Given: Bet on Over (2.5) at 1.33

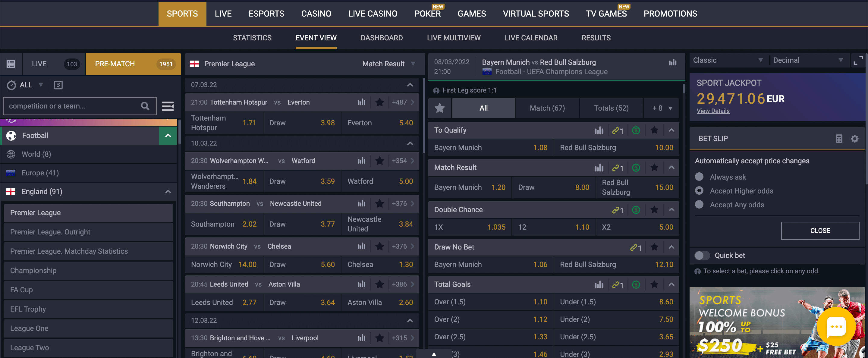Looking at the screenshot, I should [490, 337].
